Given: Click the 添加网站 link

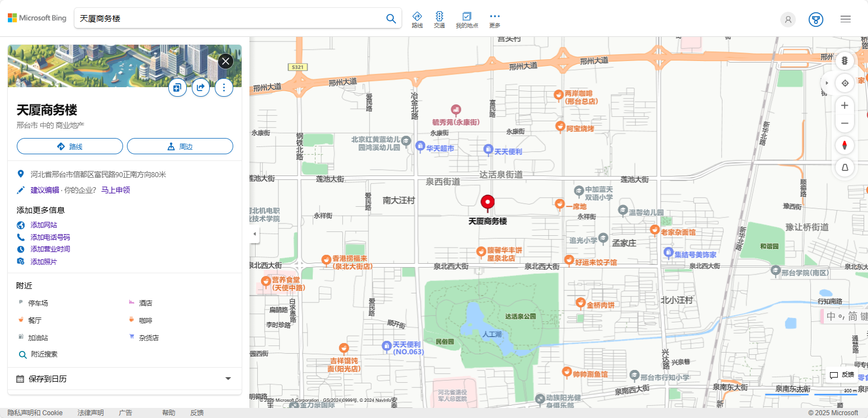Looking at the screenshot, I should point(44,225).
